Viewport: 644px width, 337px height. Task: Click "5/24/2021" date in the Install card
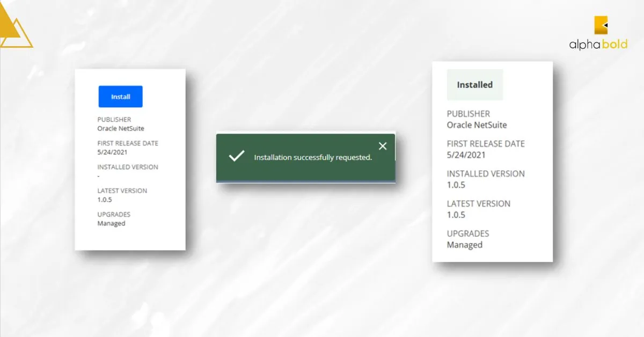tap(112, 152)
